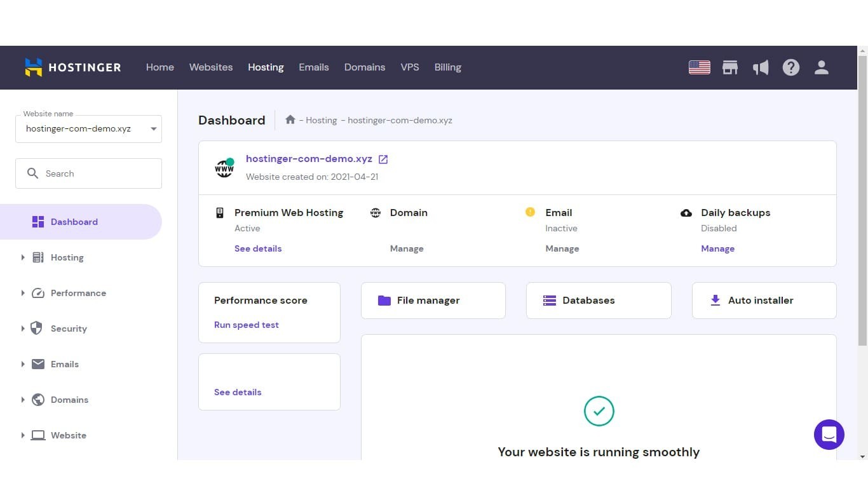Screen dimensions: 868x488
Task: Click the Dashboard grid icon in sidebar
Action: coord(38,222)
